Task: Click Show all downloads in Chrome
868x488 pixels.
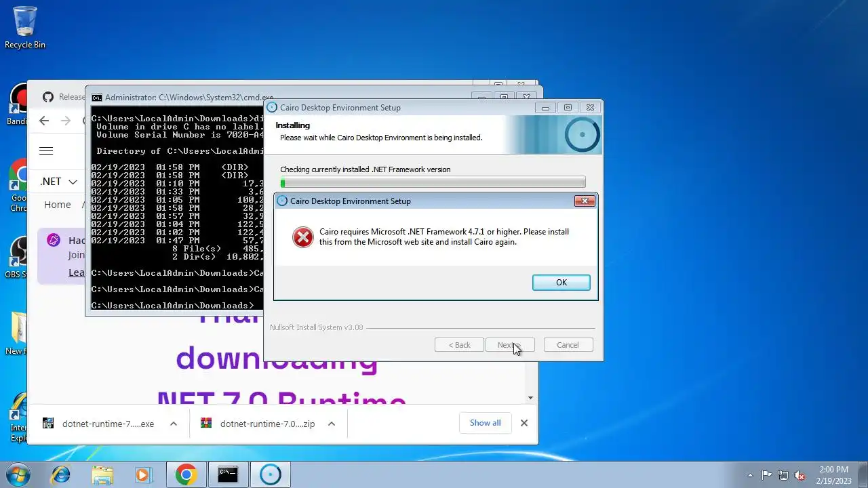Action: [486, 423]
